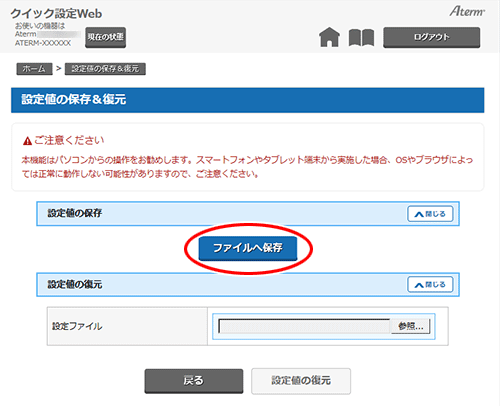Click the 戻る back button
Viewport: 500px width, 406px height.
click(x=194, y=381)
